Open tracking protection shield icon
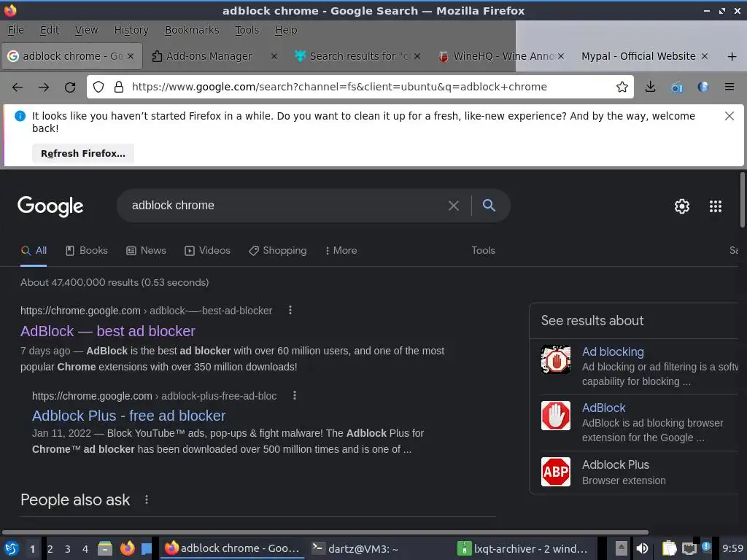 pyautogui.click(x=98, y=87)
